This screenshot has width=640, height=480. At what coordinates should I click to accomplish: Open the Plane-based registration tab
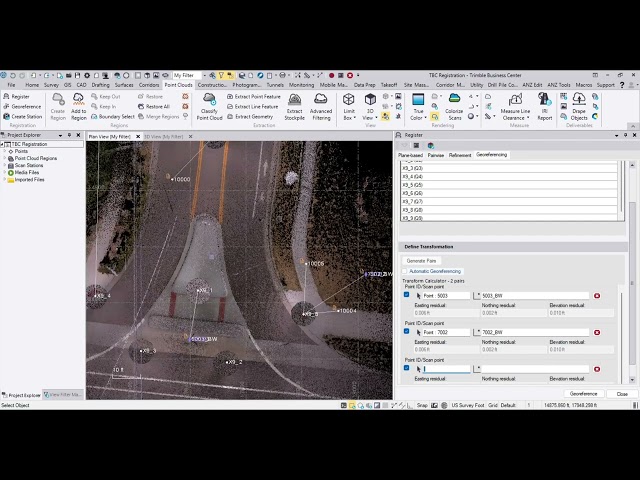click(x=410, y=155)
